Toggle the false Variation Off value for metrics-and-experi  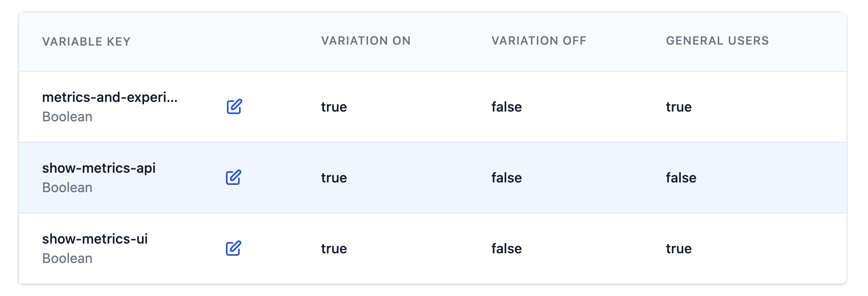click(x=506, y=107)
